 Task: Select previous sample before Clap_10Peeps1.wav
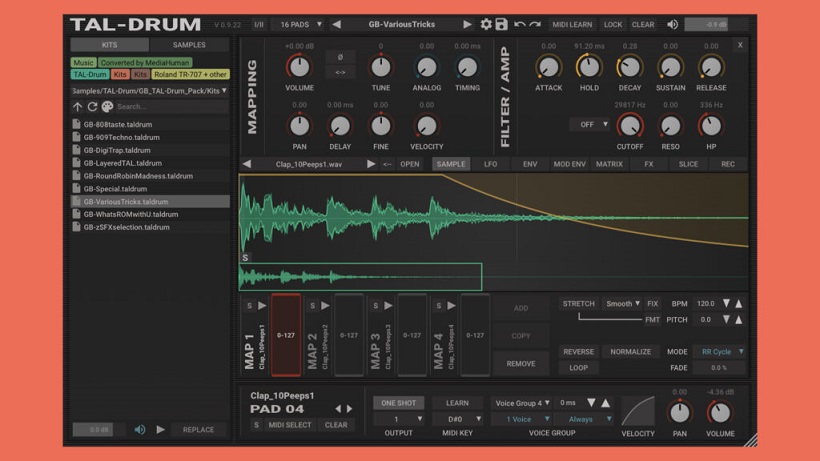click(x=247, y=164)
